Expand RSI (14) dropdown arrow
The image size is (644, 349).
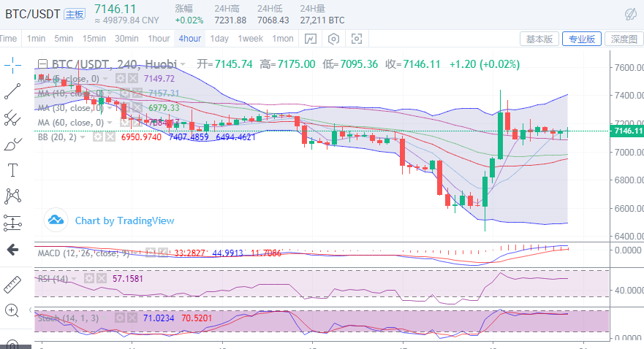coord(74,279)
